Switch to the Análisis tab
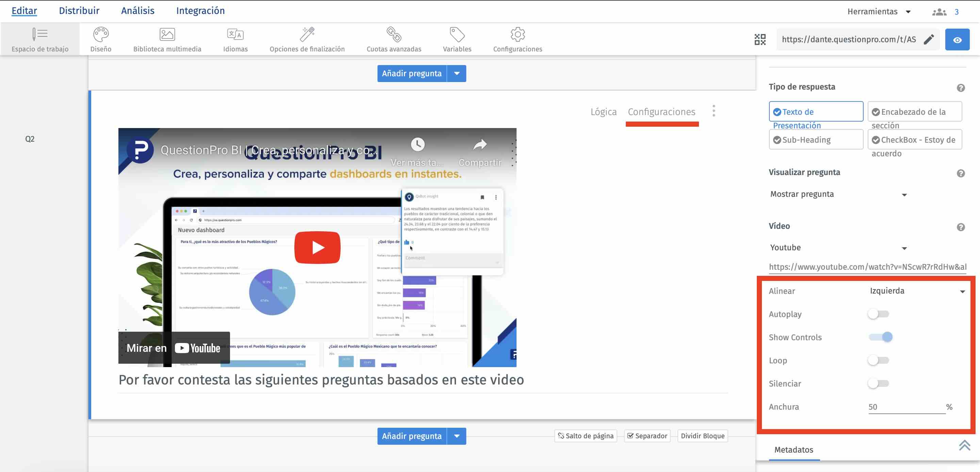 [138, 11]
